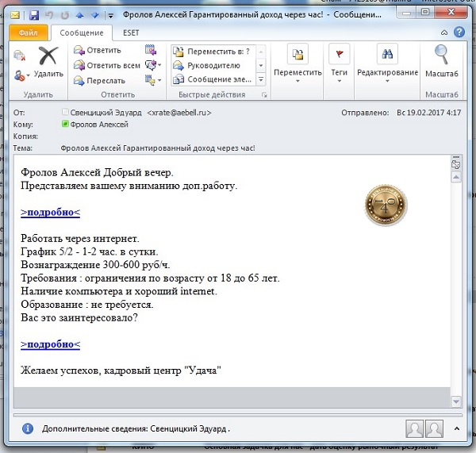The height and width of the screenshot is (453, 476).
Task: Forward message with Переслать
Action: click(x=100, y=80)
